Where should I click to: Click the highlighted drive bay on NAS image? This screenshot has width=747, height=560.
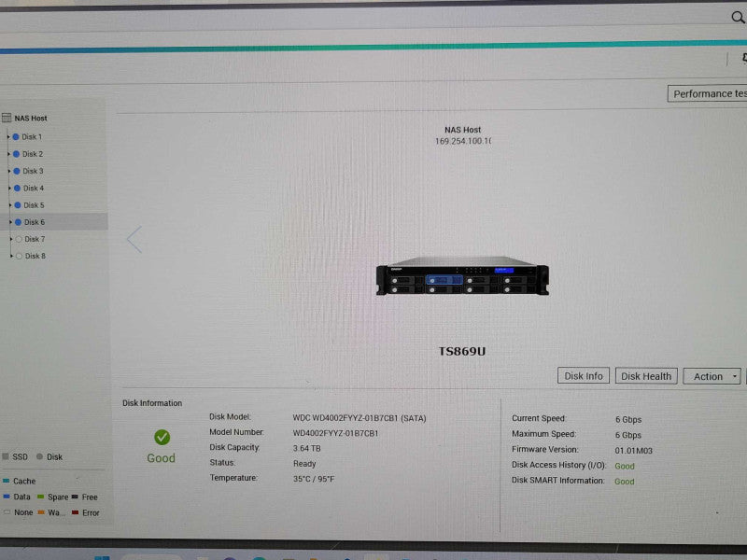click(444, 280)
